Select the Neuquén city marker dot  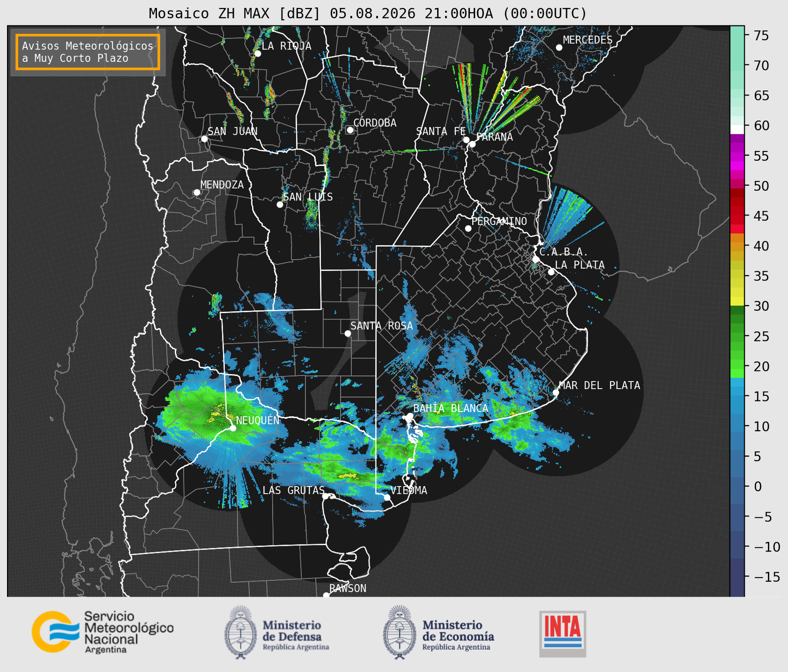233,428
